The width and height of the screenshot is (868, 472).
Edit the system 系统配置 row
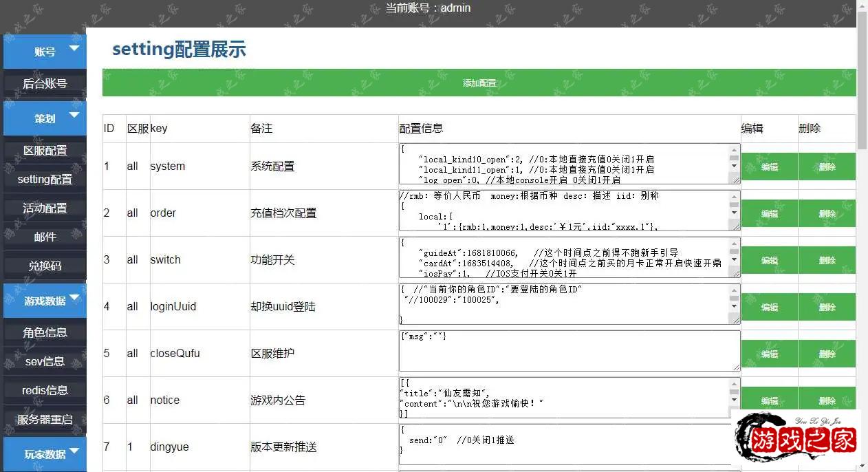coord(769,166)
